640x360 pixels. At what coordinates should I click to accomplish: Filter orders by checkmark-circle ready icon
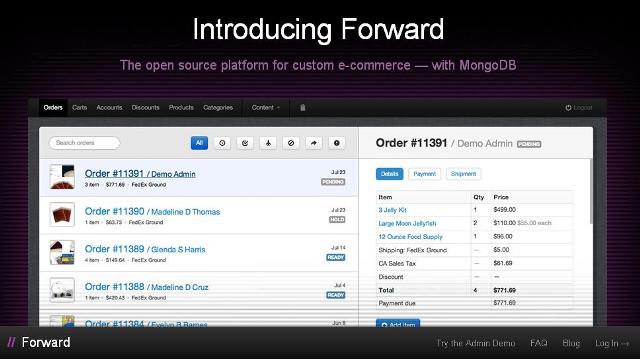(x=245, y=143)
